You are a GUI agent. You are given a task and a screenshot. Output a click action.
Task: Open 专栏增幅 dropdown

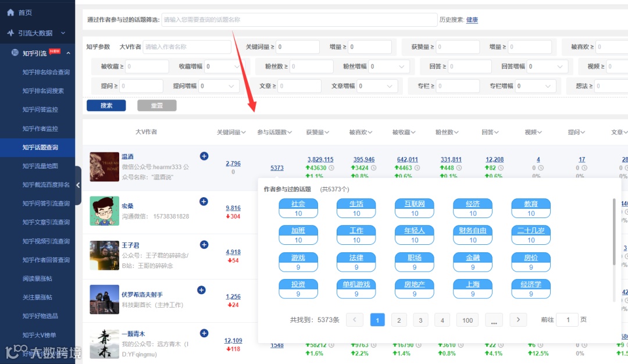coord(536,86)
